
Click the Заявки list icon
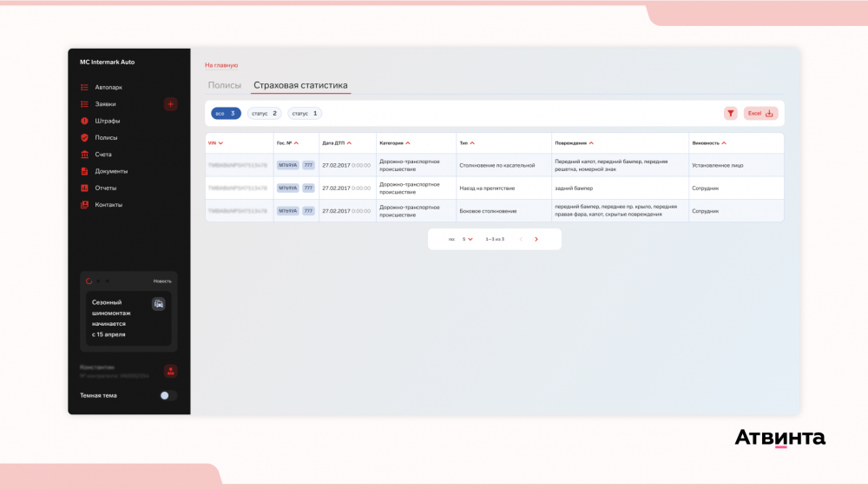pos(84,104)
